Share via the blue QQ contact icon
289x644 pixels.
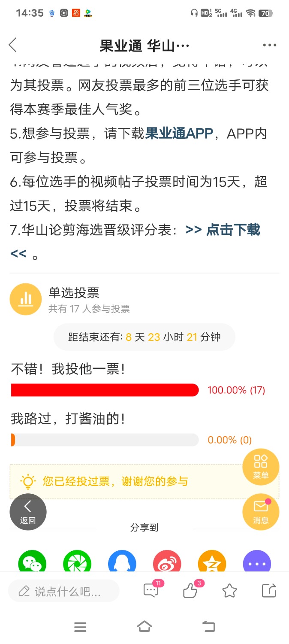tap(122, 561)
